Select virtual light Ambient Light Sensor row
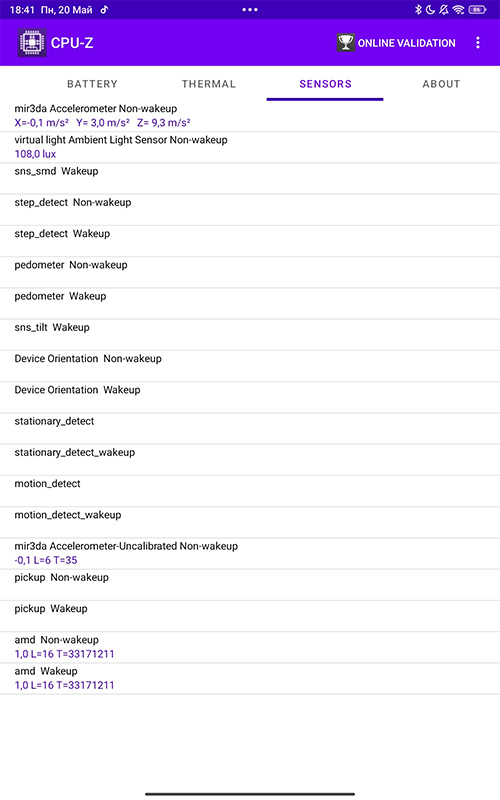 click(250, 147)
